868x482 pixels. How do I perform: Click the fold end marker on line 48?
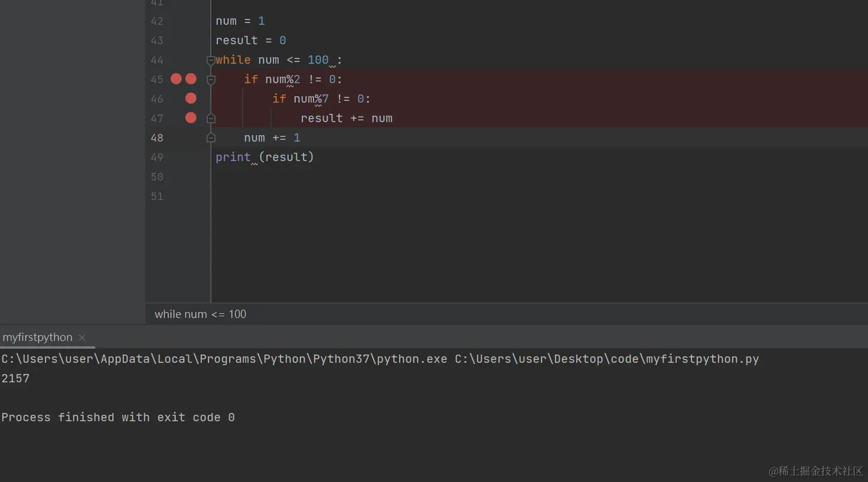211,137
